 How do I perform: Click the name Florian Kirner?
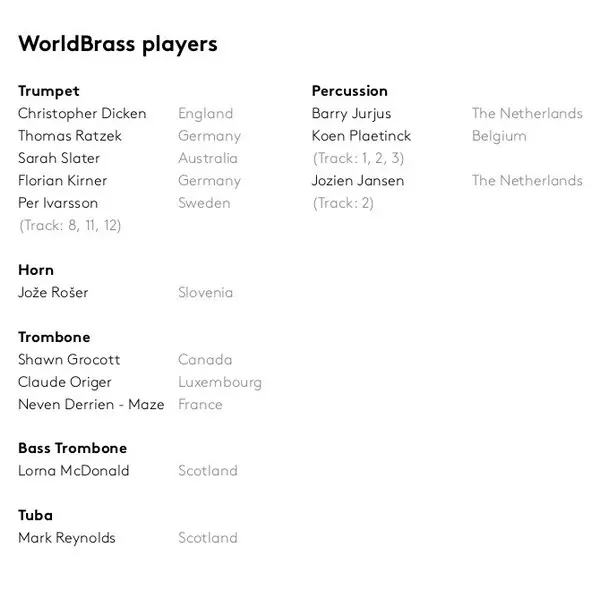tap(62, 181)
